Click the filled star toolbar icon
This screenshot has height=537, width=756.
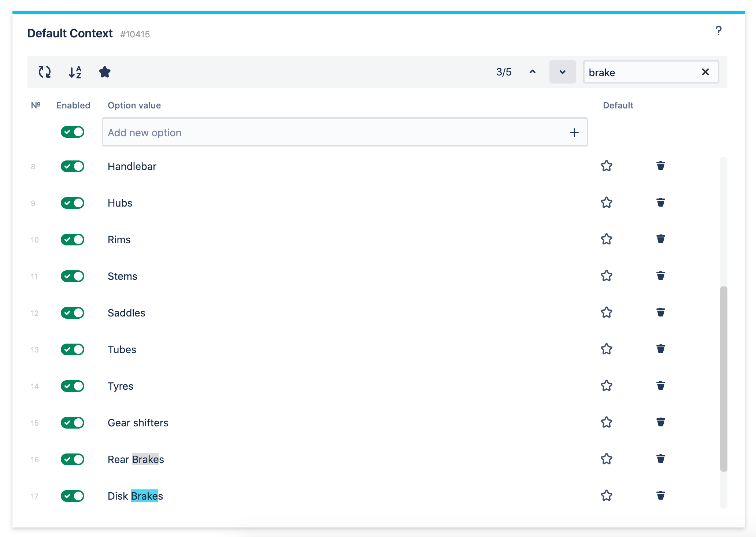[x=105, y=72]
